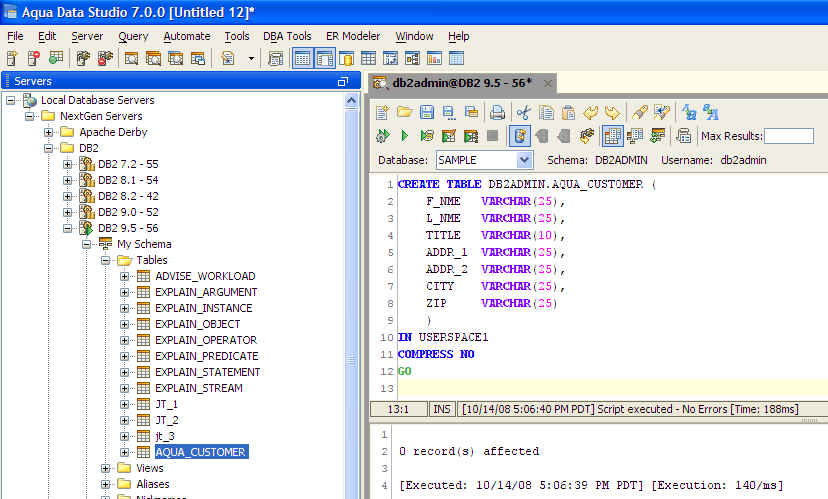Click the connect-to-server plug icon
This screenshot has width=828, height=499.
[x=83, y=59]
